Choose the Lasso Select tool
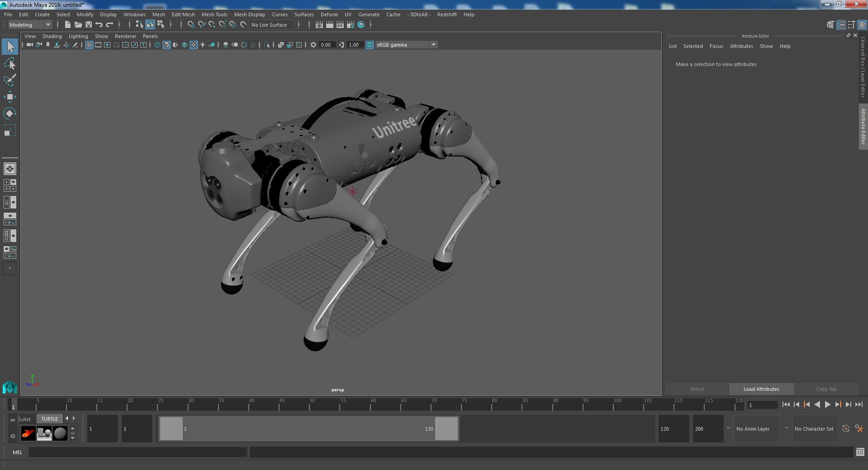868x470 pixels. 10,64
